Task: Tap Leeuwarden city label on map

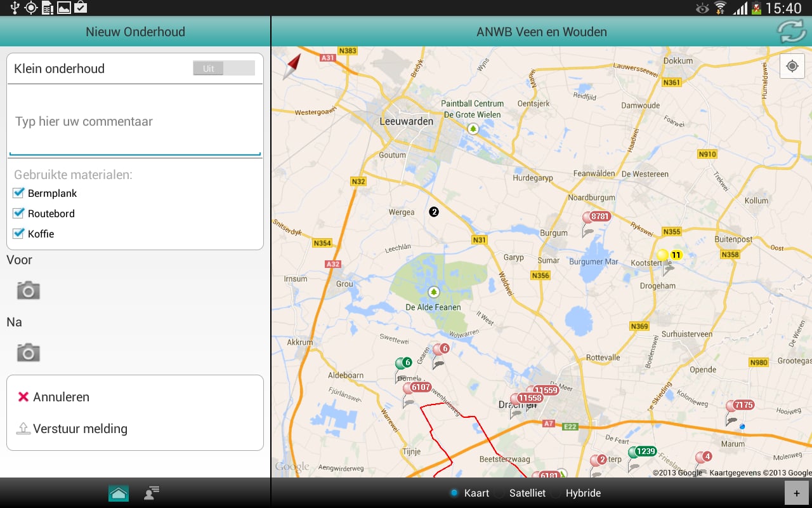Action: point(406,121)
